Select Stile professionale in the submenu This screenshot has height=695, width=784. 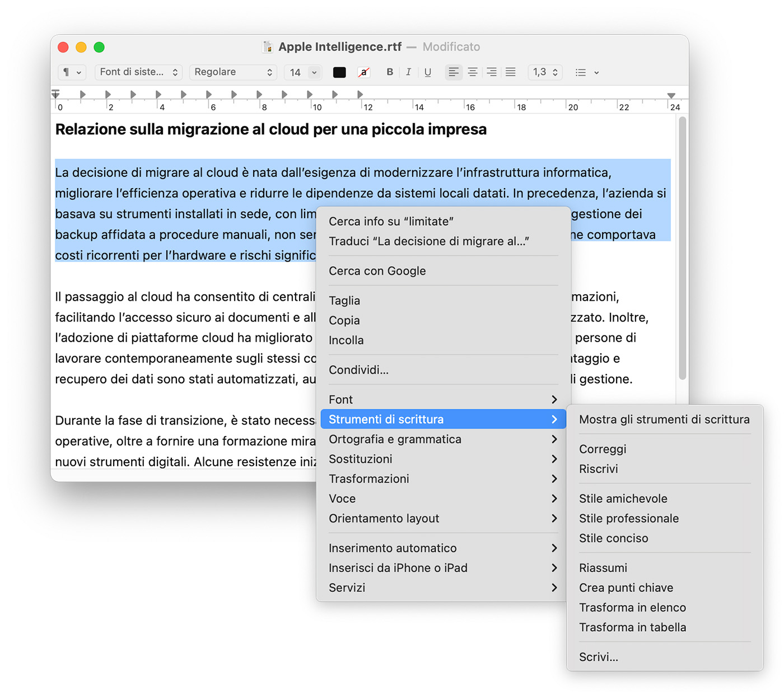[629, 519]
